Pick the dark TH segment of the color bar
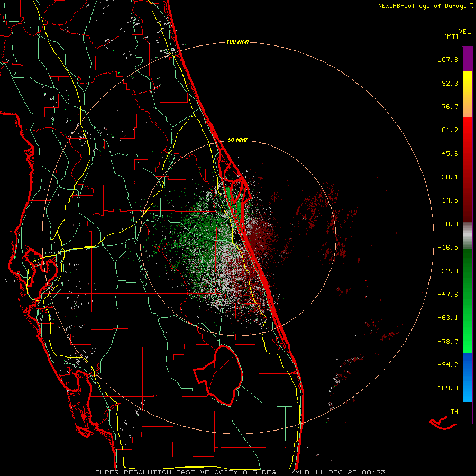The height and width of the screenshot is (476, 476). point(467,412)
